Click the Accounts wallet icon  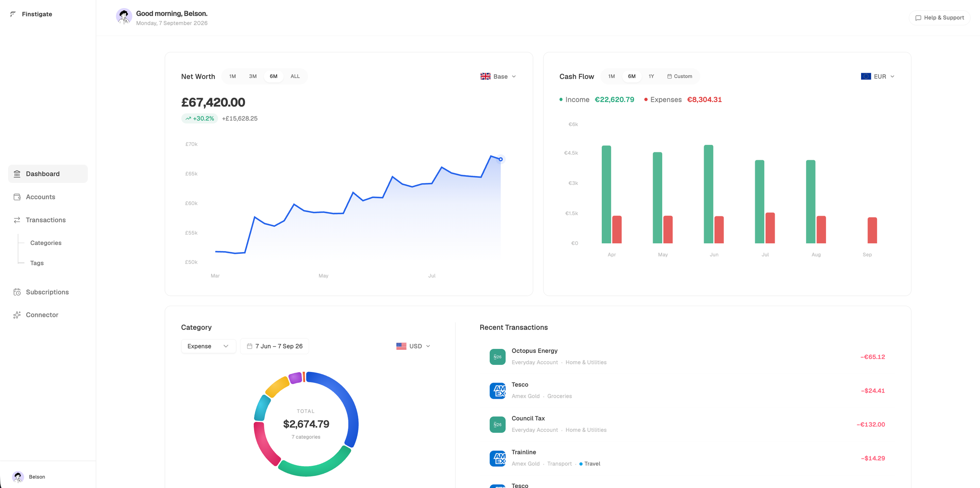[17, 197]
